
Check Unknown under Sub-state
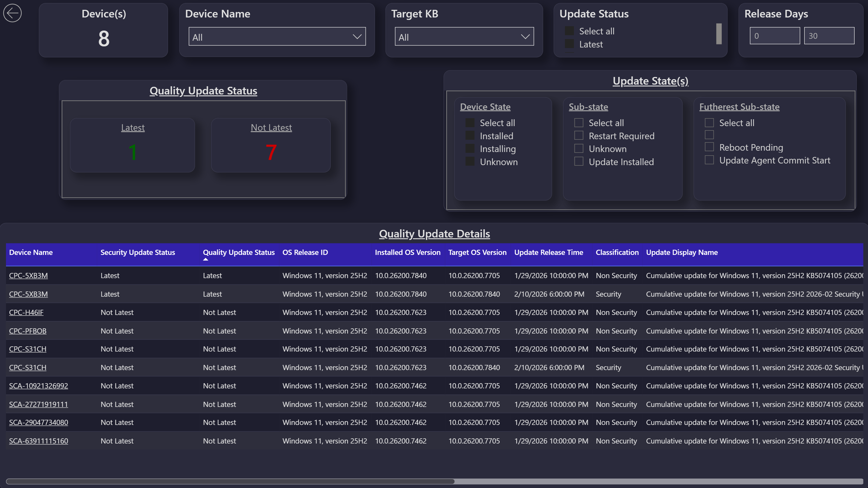click(x=579, y=149)
